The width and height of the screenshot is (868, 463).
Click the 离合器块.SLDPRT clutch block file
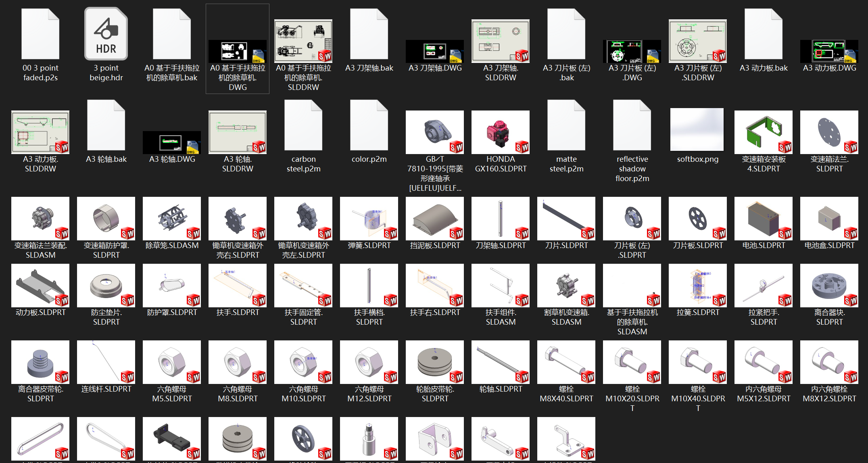click(829, 286)
